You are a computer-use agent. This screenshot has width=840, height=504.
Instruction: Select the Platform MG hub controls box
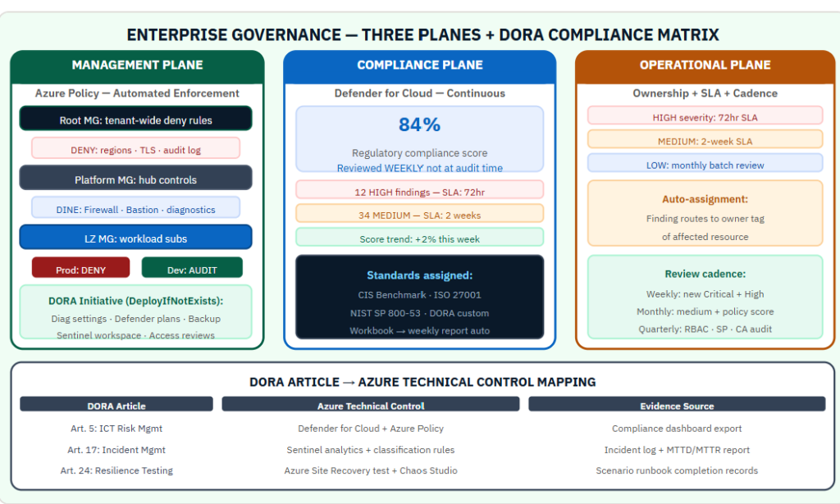click(x=135, y=179)
